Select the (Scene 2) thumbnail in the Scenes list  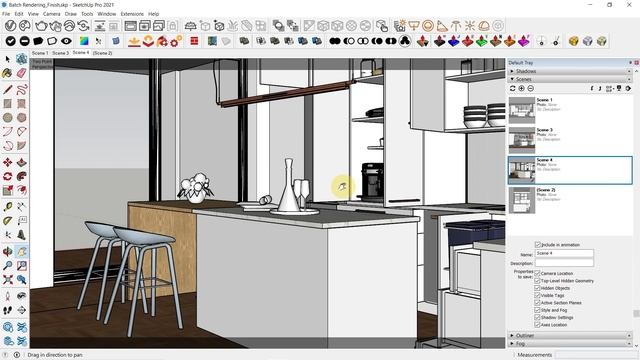tap(522, 200)
